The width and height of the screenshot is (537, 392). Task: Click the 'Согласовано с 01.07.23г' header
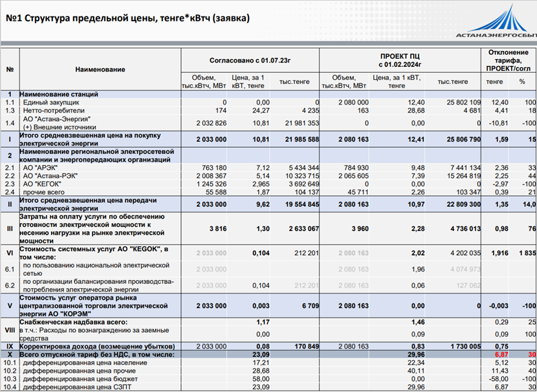(x=250, y=61)
